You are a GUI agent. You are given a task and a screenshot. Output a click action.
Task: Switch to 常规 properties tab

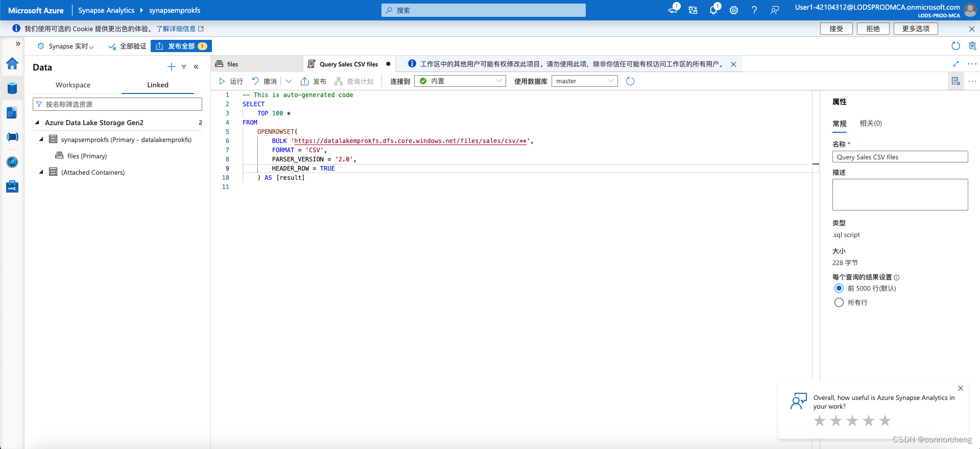840,124
